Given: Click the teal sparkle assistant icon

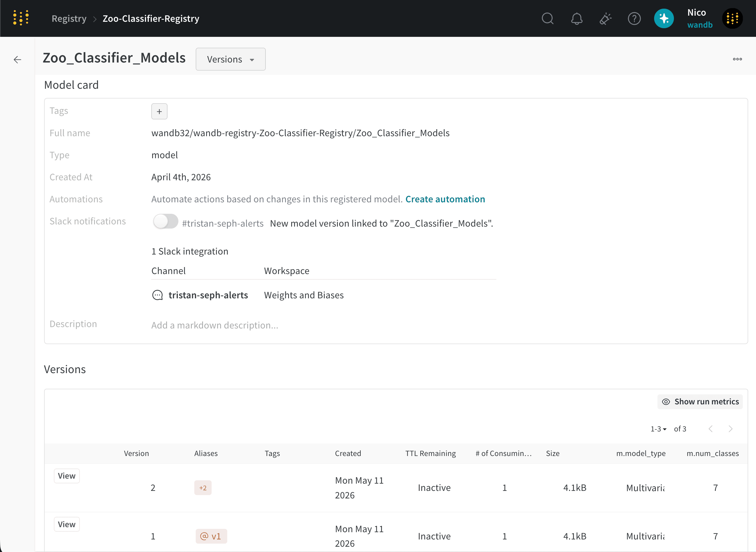Looking at the screenshot, I should pos(664,18).
